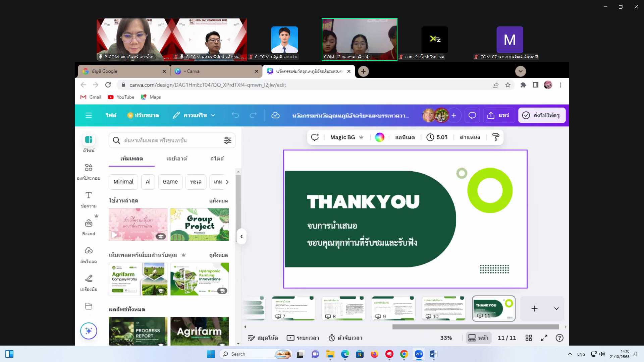Enter fullscreen presentation with the expand arrows icon
Image resolution: width=644 pixels, height=362 pixels.
point(544,338)
